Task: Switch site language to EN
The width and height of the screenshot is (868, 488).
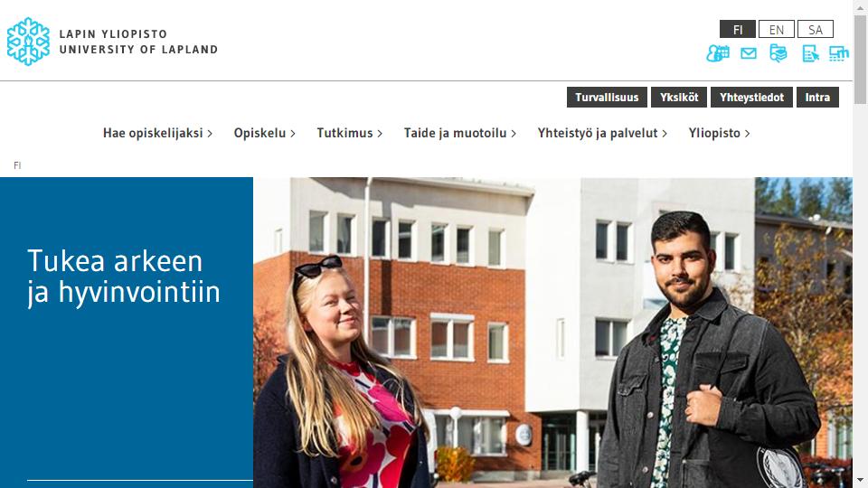Action: click(776, 29)
